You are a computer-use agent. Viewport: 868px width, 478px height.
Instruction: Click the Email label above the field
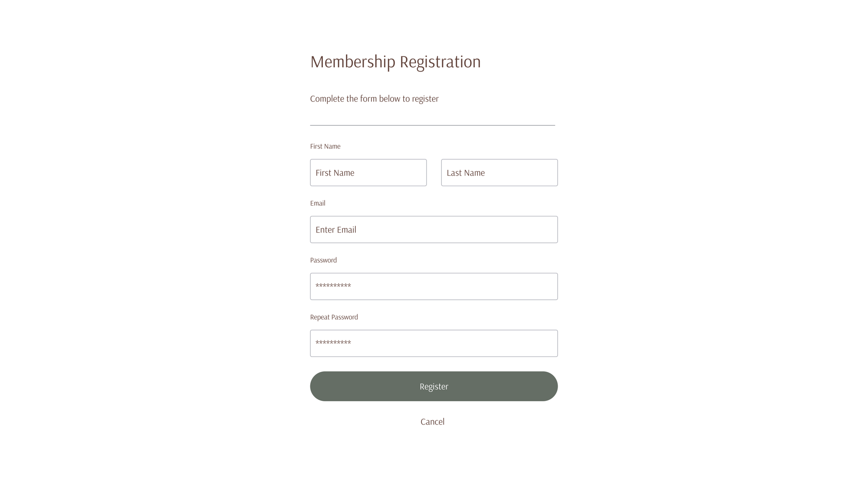pyautogui.click(x=318, y=203)
